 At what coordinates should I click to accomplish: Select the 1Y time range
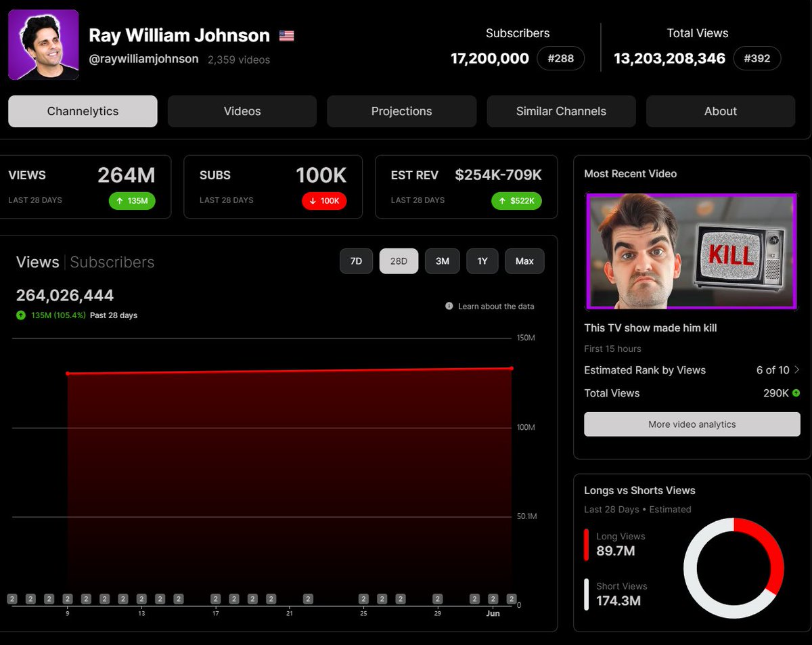(482, 261)
